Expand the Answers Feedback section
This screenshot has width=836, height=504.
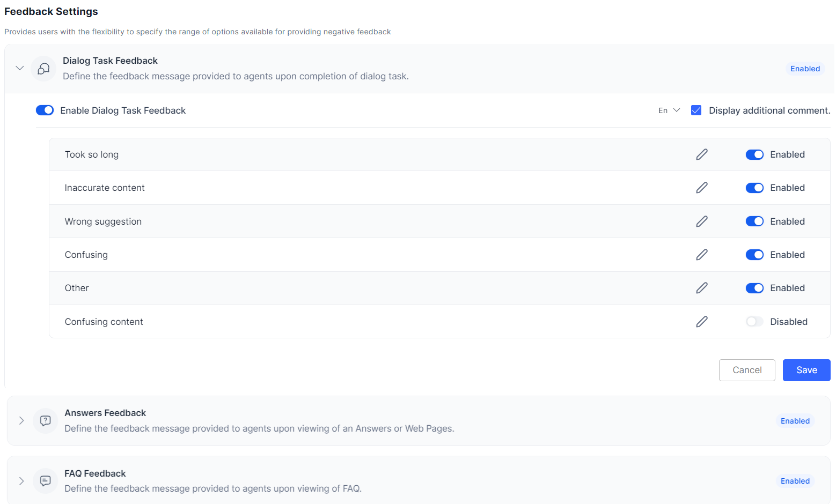(21, 421)
